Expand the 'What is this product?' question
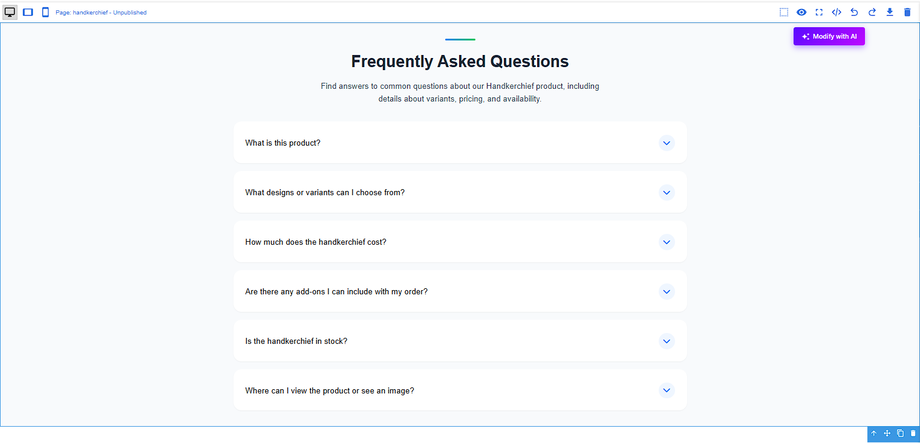Viewport: 920px width, 443px height. (x=667, y=143)
